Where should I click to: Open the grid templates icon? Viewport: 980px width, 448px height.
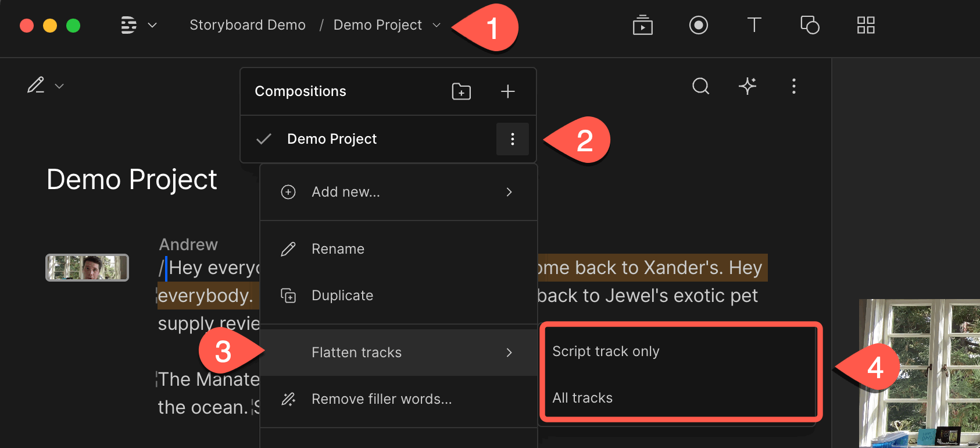[865, 25]
